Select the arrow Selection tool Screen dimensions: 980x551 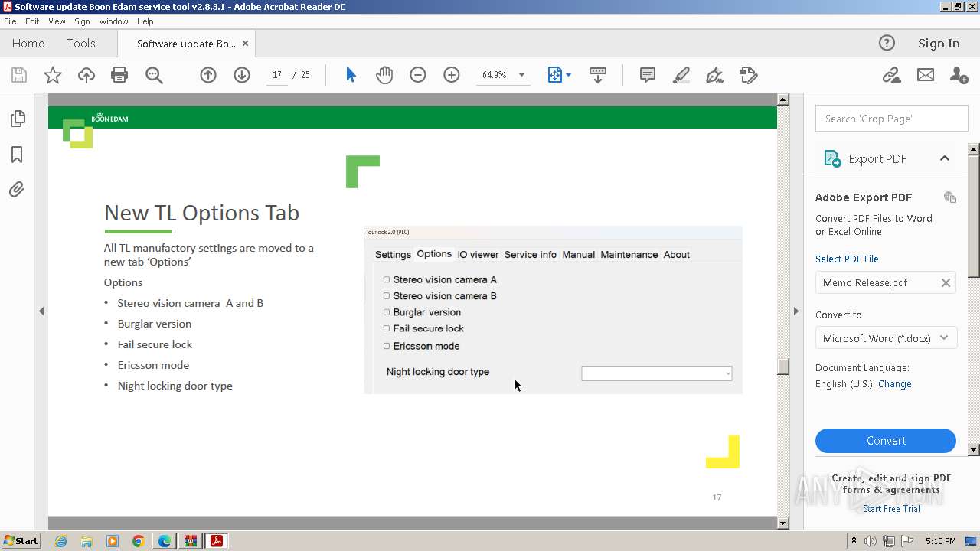(351, 75)
